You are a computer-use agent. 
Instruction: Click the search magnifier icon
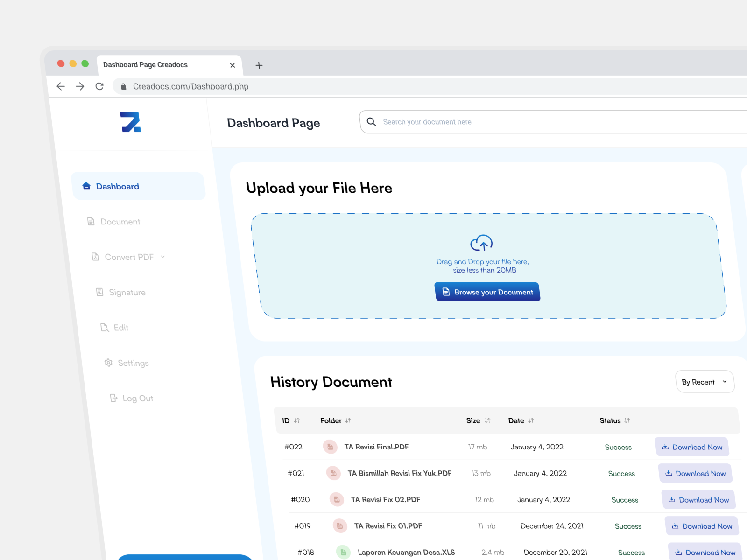tap(371, 122)
